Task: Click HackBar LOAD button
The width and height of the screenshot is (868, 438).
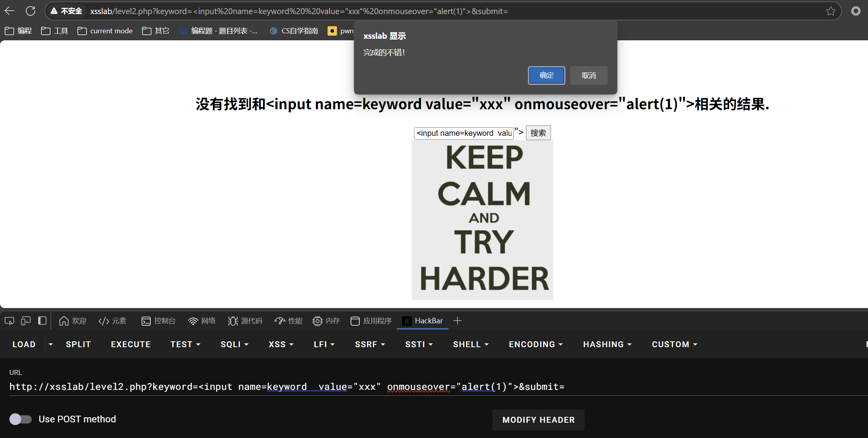Action: [24, 344]
